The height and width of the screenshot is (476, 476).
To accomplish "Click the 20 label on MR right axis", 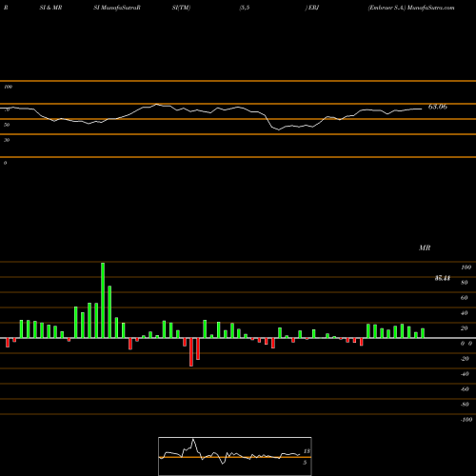I will tap(465, 328).
